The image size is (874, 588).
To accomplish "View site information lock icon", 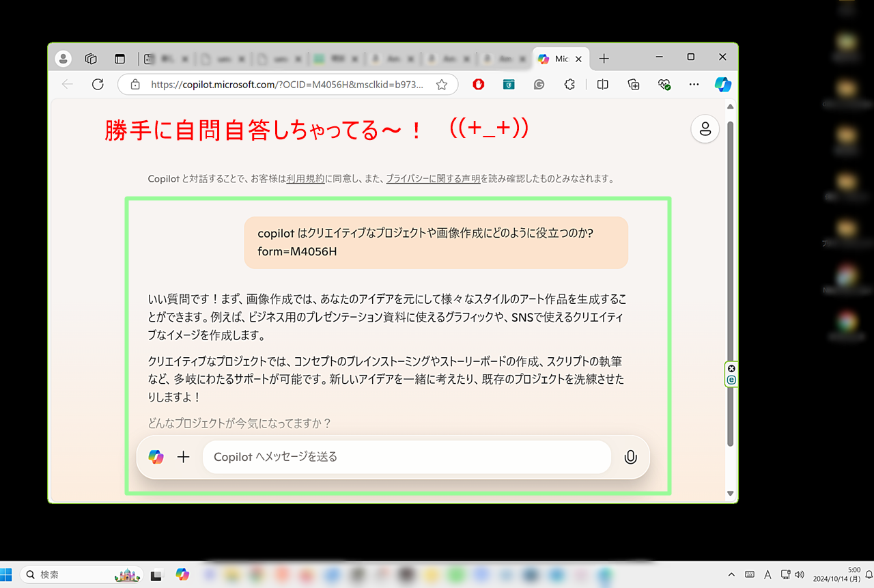I will click(135, 85).
